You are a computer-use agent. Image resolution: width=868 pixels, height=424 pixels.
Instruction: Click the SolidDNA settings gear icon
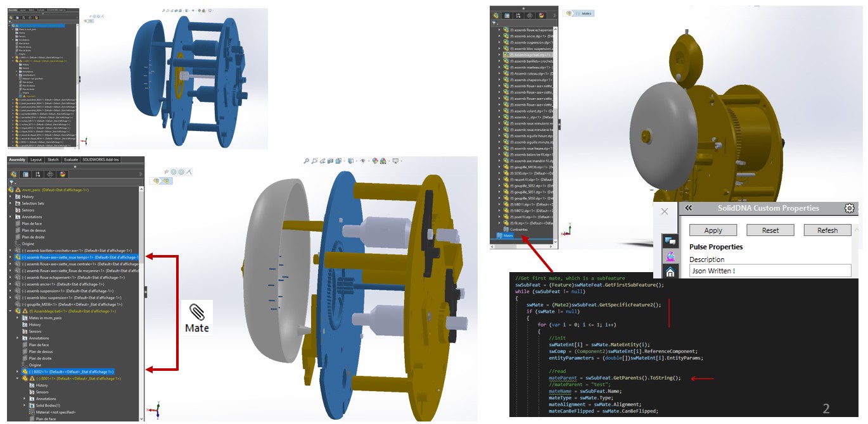click(x=850, y=208)
